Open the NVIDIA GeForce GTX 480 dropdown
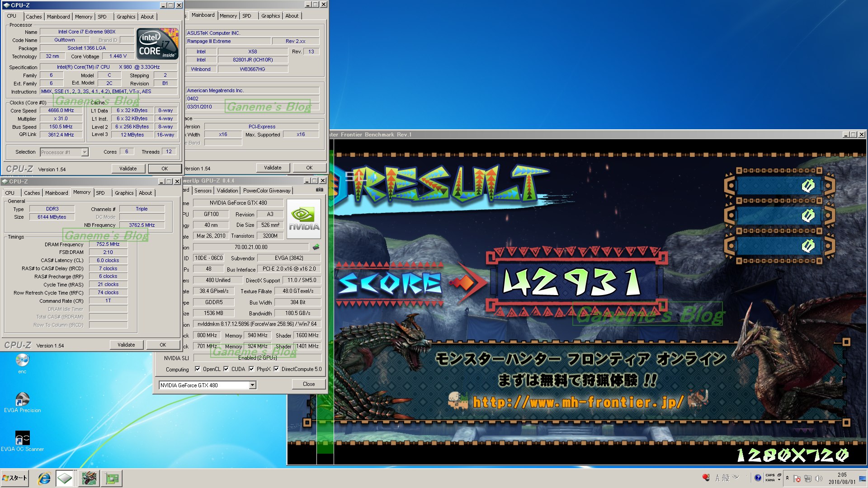 (252, 385)
